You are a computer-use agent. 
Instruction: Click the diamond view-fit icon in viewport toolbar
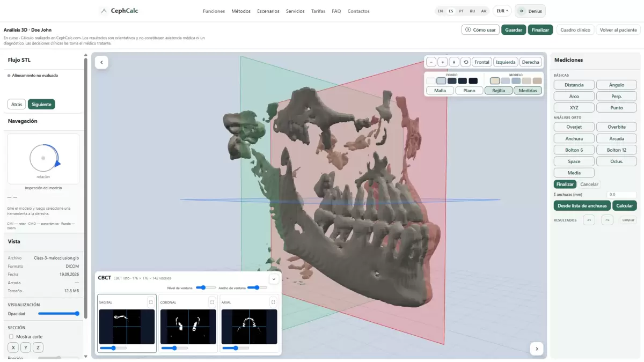pyautogui.click(x=454, y=62)
